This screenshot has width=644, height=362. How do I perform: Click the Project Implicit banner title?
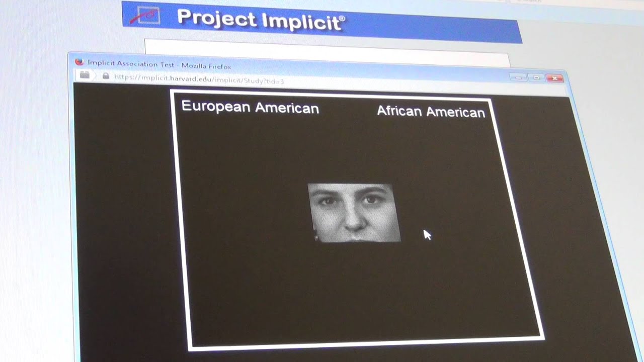(261, 20)
